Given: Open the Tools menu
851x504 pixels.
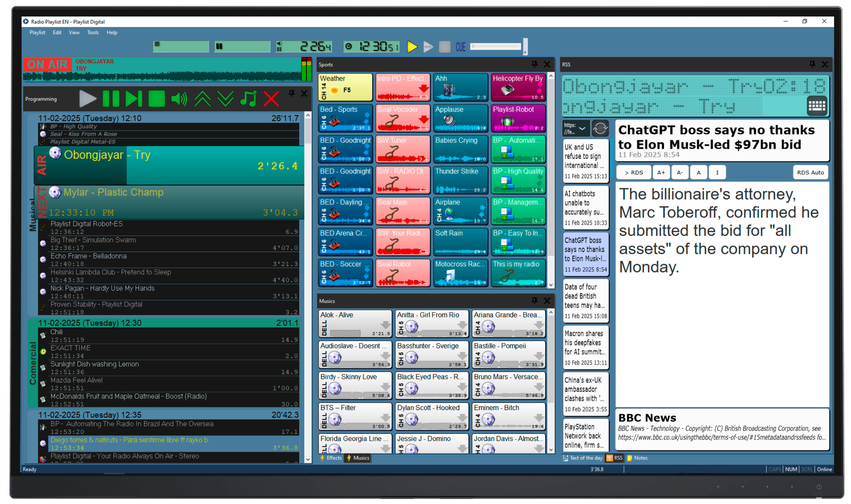Looking at the screenshot, I should [93, 32].
